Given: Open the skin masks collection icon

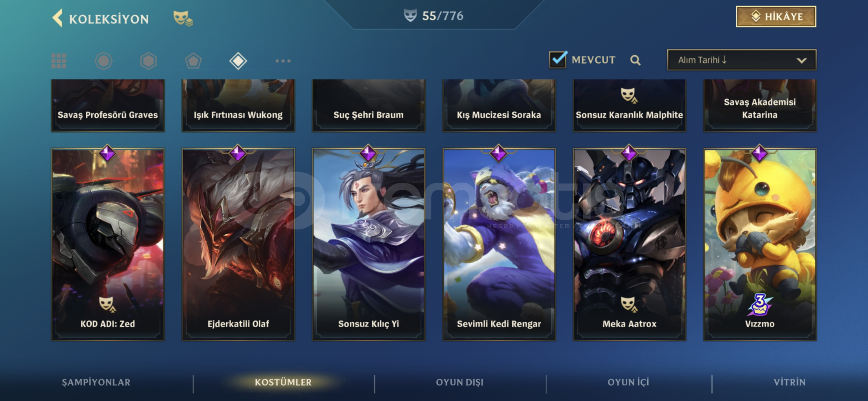Looking at the screenshot, I should tap(183, 18).
